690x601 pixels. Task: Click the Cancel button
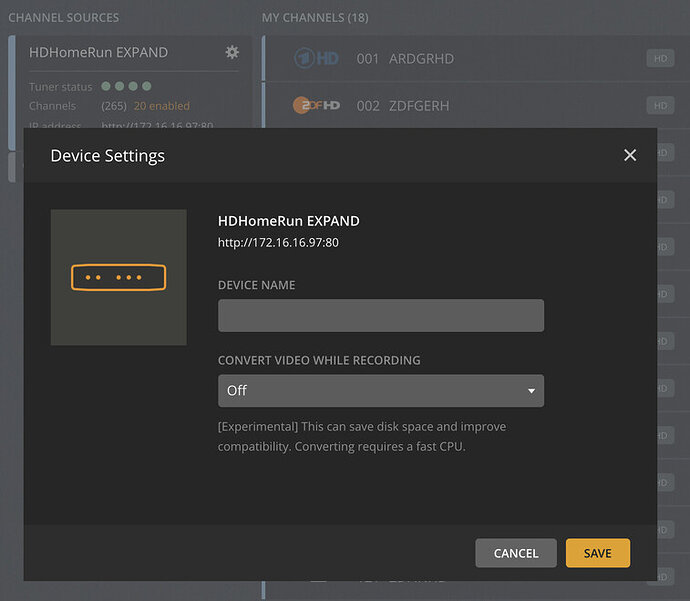click(516, 553)
